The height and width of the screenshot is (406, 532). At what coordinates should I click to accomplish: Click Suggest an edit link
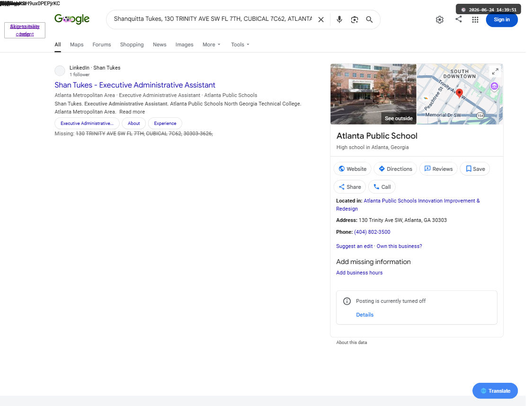354,246
